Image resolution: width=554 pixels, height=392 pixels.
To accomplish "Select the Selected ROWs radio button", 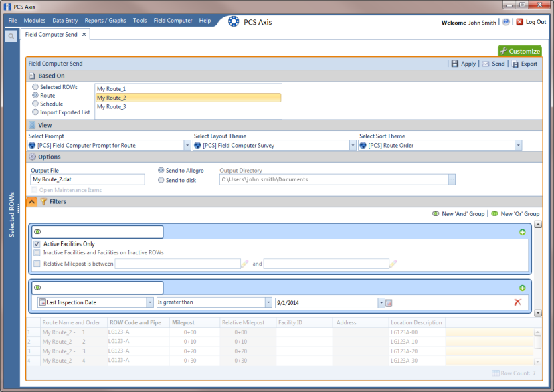I will point(35,86).
